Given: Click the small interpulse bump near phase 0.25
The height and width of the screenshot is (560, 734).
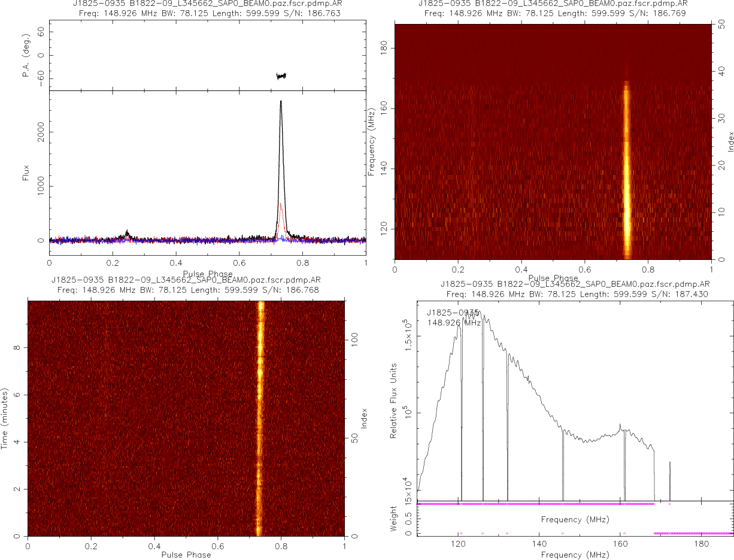Looking at the screenshot, I should click(x=126, y=232).
